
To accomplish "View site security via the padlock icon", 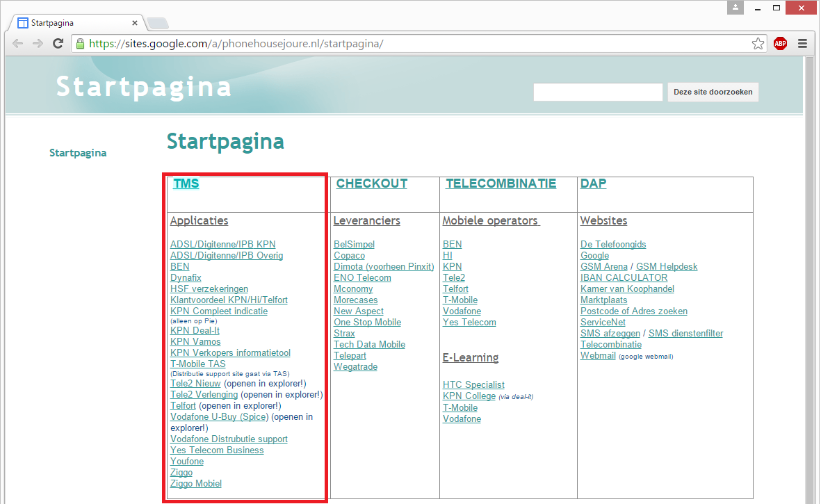I will tap(80, 43).
